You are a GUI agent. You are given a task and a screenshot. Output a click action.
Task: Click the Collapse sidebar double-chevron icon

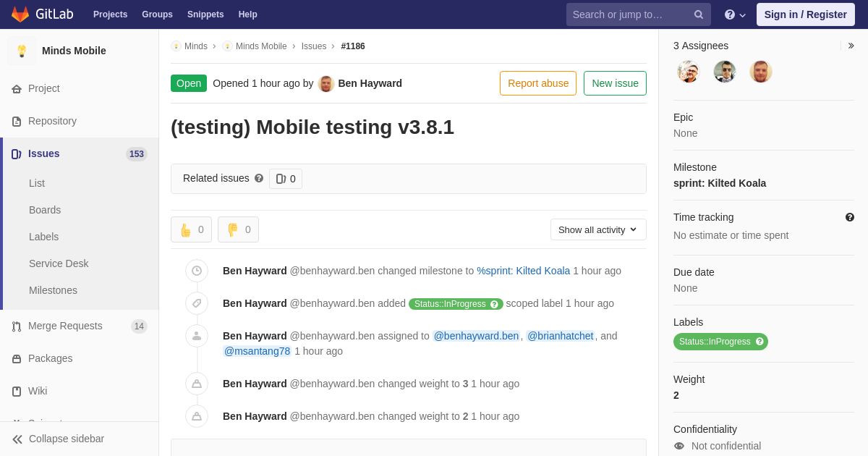tap(17, 439)
